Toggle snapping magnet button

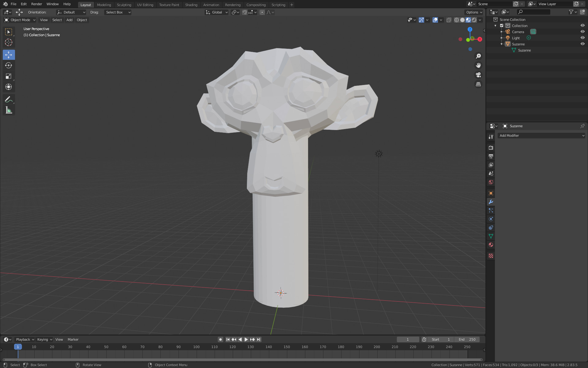click(244, 12)
